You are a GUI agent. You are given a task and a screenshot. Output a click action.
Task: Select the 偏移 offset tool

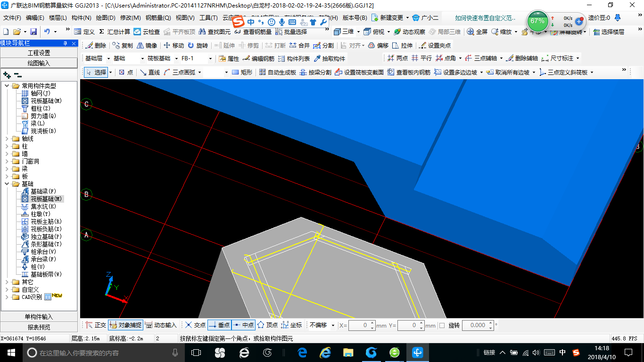click(378, 46)
